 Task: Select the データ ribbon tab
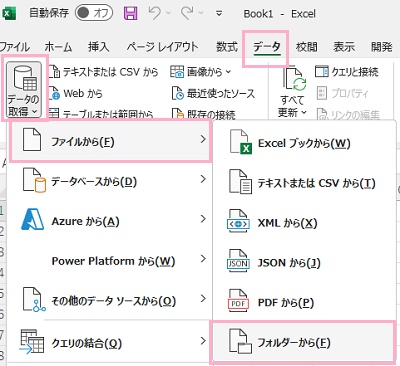[x=267, y=47]
